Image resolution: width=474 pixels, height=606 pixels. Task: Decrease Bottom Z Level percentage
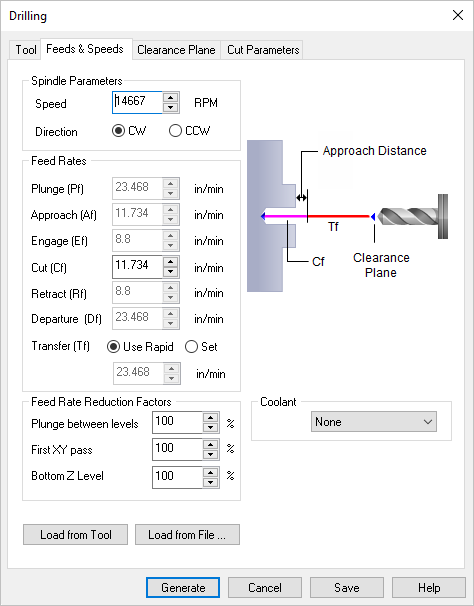pos(210,482)
